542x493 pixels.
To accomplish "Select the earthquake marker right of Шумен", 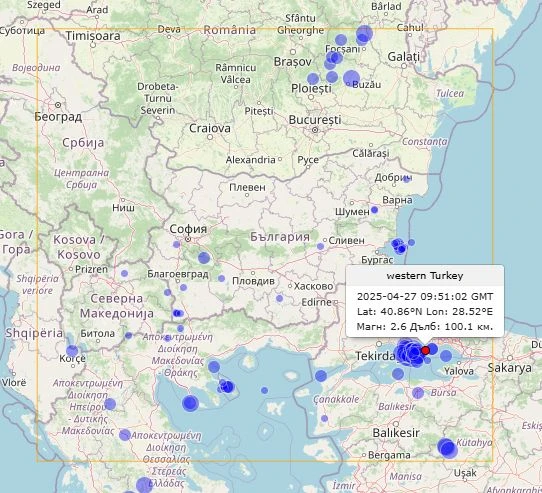I will click(374, 210).
